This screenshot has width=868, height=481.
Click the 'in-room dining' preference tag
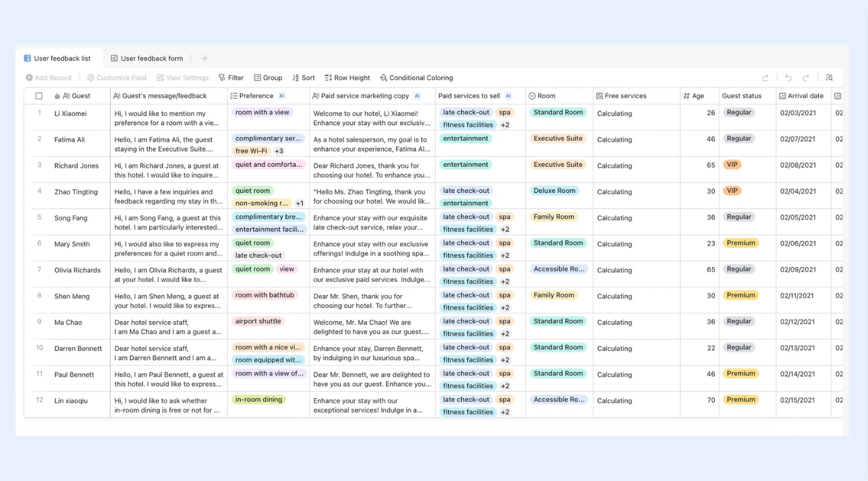point(259,400)
